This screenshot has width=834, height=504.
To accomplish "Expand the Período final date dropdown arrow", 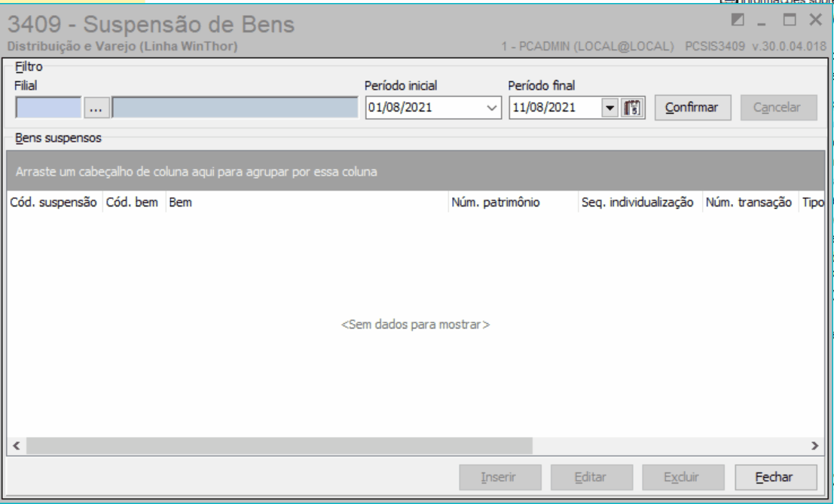I will point(609,108).
